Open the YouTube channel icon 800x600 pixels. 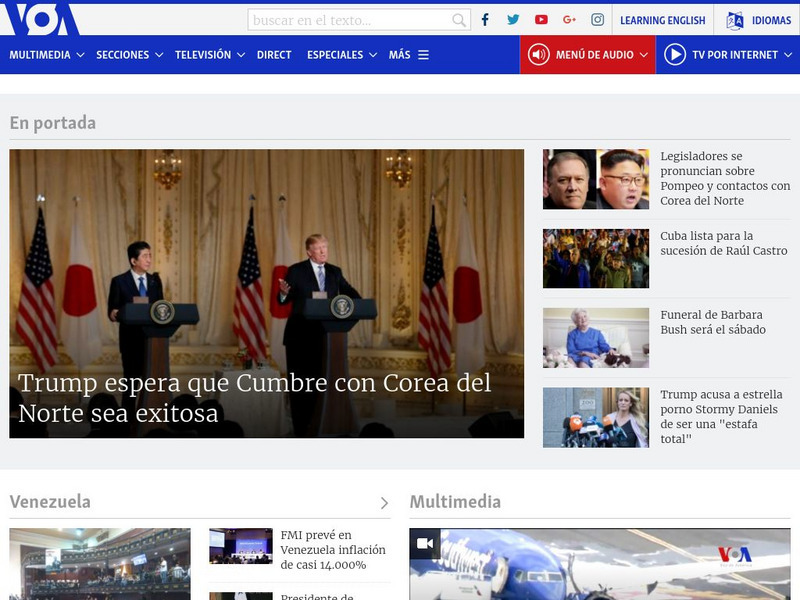(x=540, y=18)
